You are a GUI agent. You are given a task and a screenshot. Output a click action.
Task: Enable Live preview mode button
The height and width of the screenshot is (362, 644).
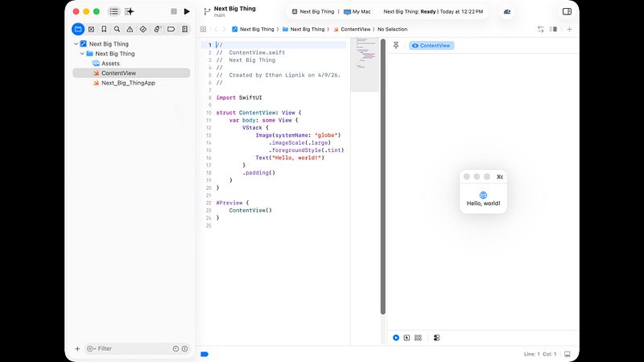click(x=396, y=338)
